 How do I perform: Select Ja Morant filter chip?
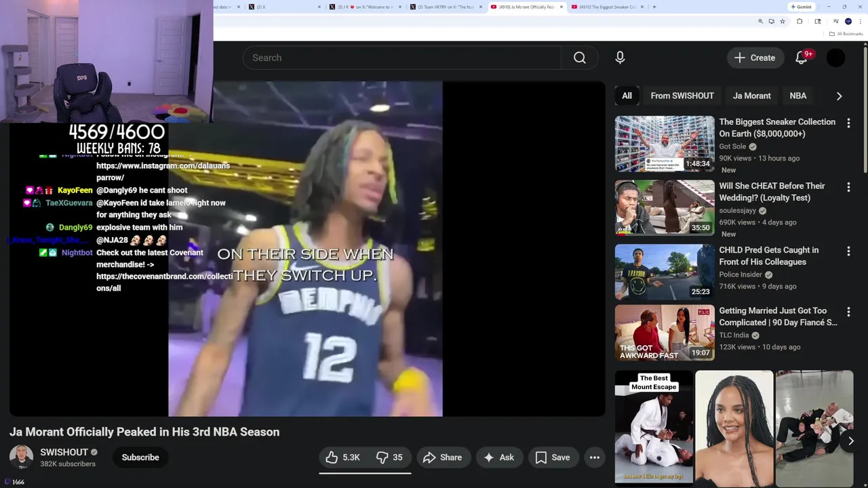click(751, 96)
